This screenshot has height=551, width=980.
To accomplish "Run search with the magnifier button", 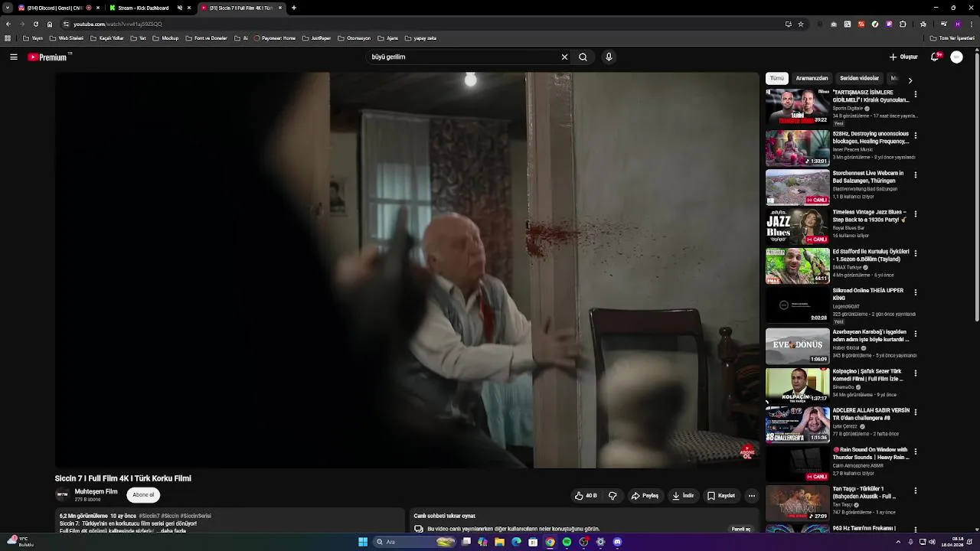I will point(583,57).
